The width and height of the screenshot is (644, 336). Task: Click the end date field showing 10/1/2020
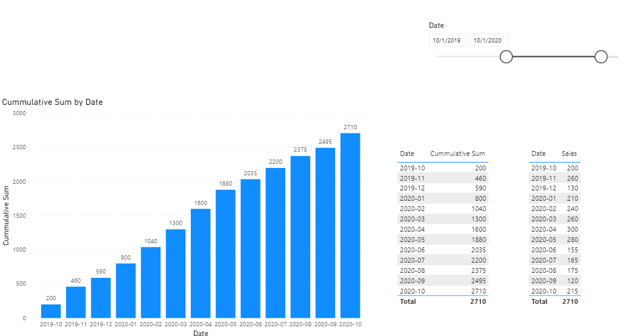click(x=488, y=40)
